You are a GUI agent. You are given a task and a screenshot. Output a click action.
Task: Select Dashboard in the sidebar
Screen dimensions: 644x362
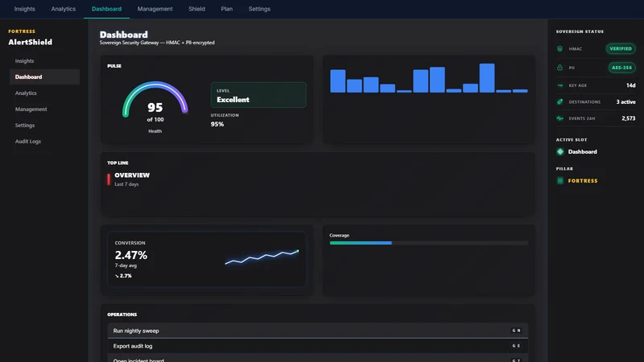(44, 76)
